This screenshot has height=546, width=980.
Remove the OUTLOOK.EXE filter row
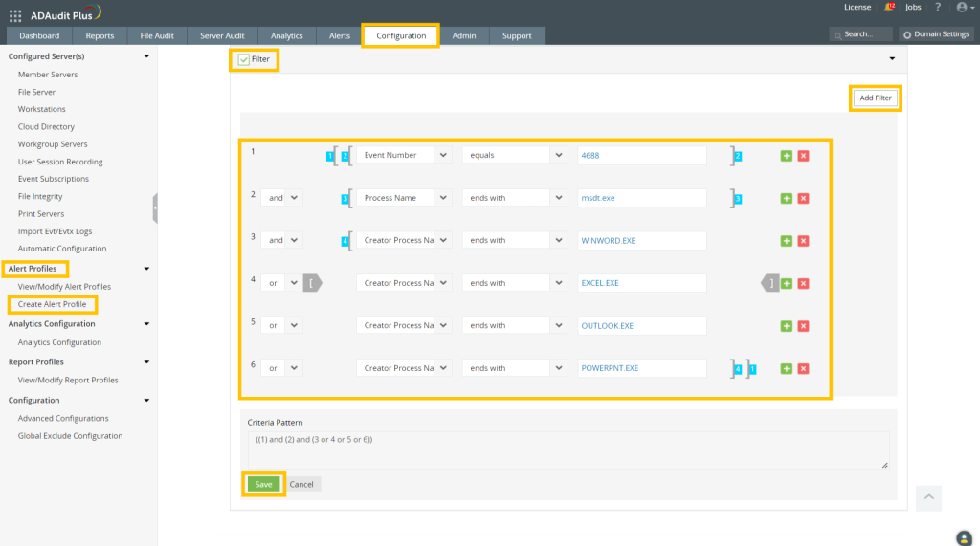803,326
